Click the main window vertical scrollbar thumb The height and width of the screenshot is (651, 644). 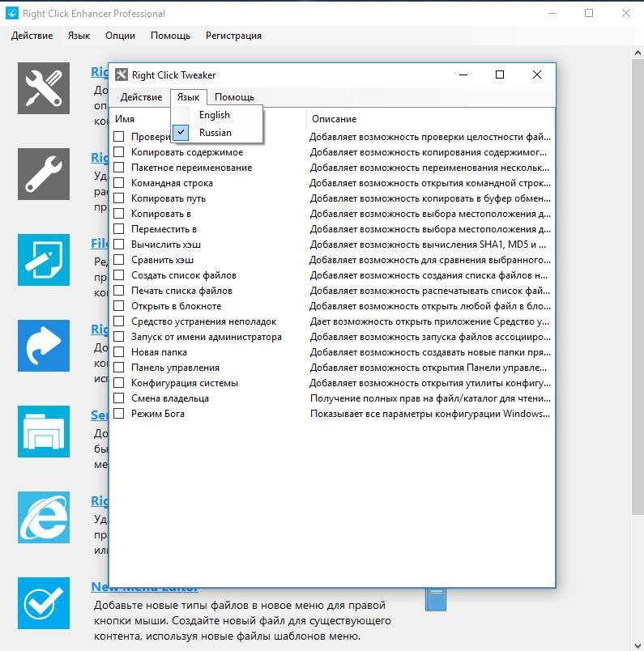point(638,287)
